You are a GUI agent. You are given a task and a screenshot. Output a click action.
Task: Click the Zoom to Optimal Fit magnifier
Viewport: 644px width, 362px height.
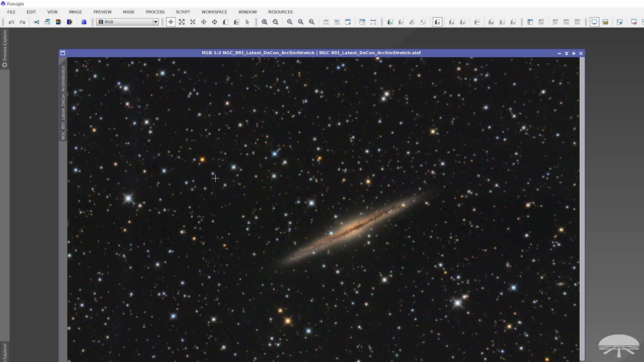tap(312, 22)
